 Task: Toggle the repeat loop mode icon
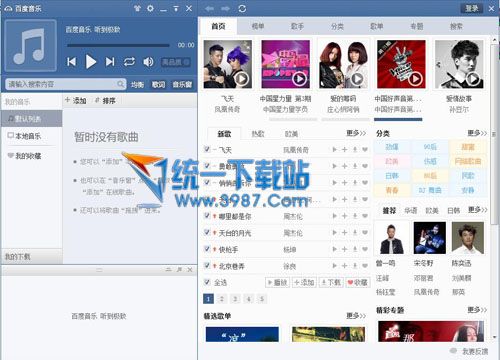[129, 62]
